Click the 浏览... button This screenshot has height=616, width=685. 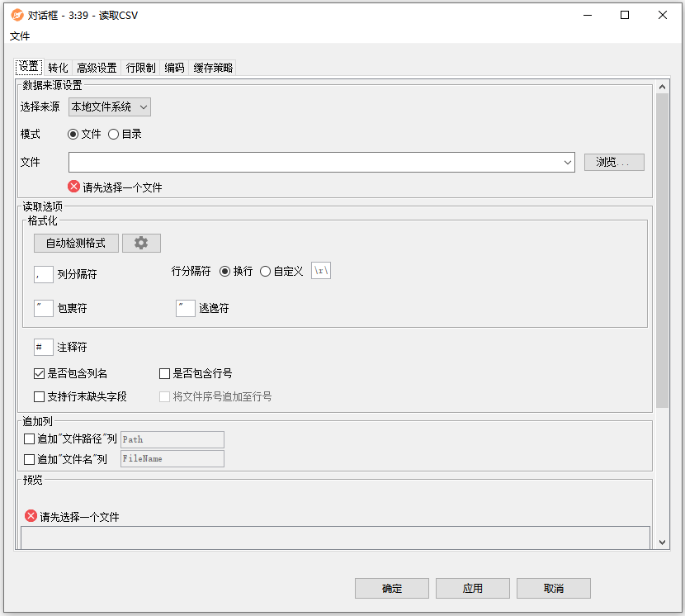(x=613, y=162)
